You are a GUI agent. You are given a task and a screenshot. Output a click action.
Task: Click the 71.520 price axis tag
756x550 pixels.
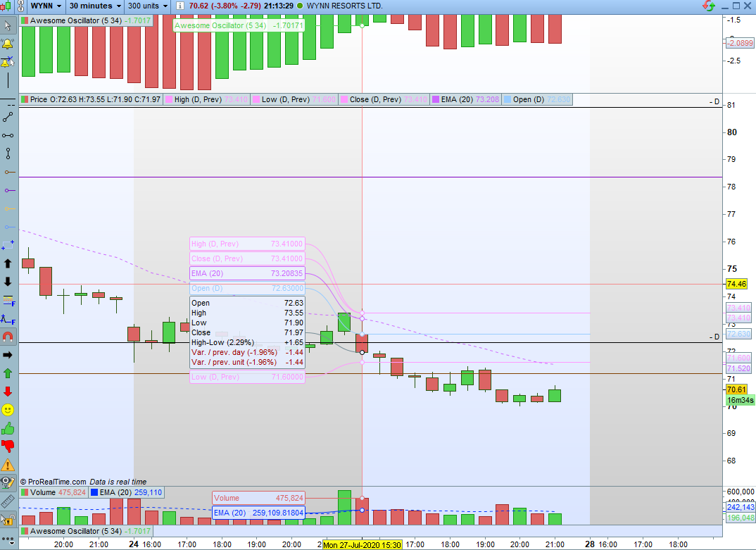738,368
